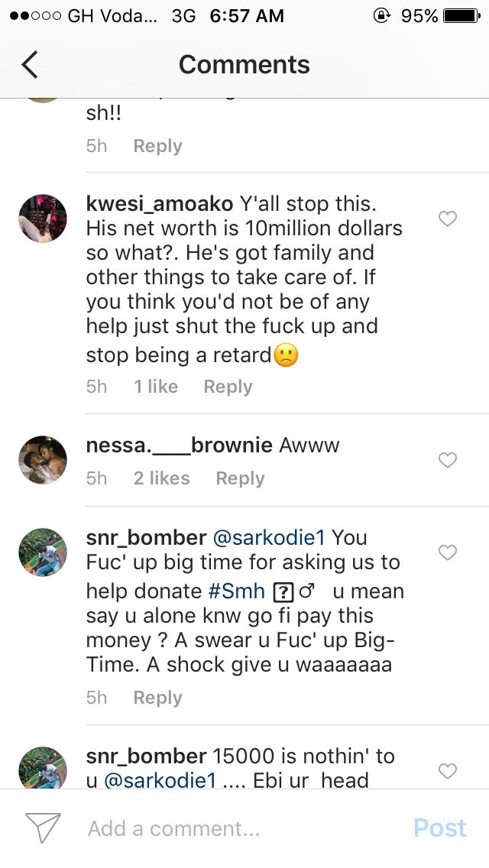Heart snr_bomber's comment mentioning donate
This screenshot has height=868, width=489.
(448, 552)
